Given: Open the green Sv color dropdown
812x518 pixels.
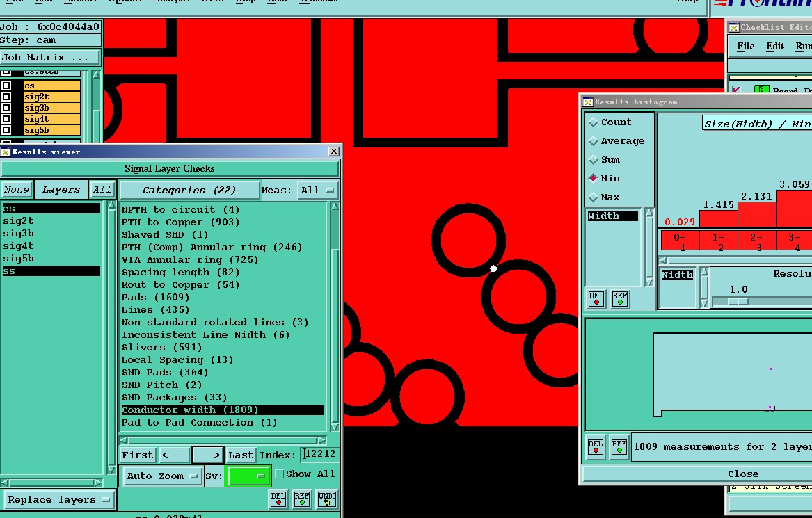Looking at the screenshot, I should [248, 476].
